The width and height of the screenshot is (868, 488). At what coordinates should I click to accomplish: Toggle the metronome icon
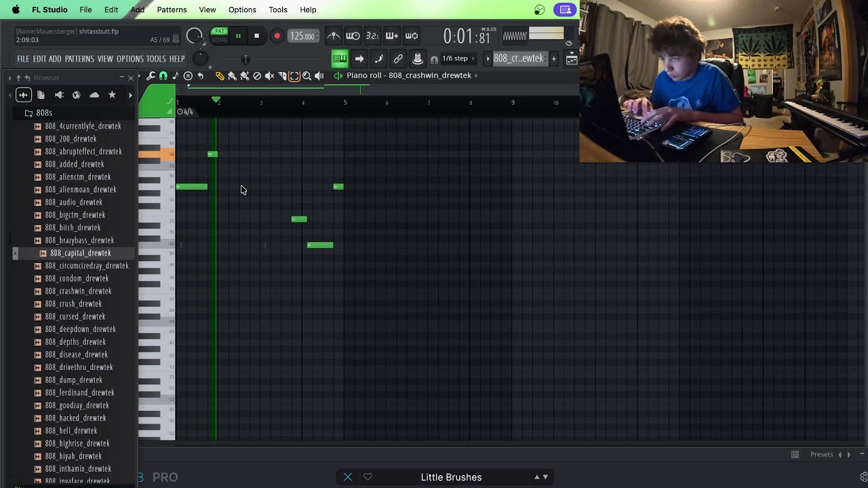[333, 36]
